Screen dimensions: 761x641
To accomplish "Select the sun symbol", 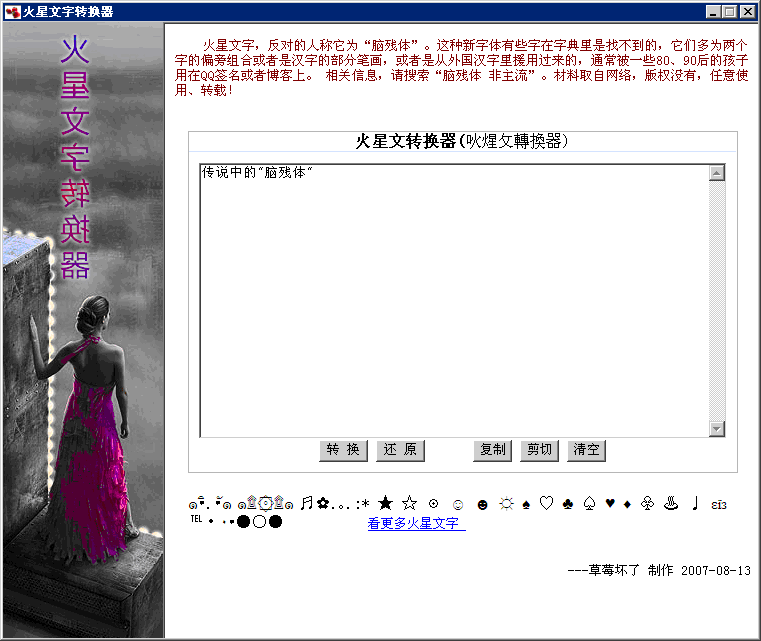I will [x=506, y=504].
